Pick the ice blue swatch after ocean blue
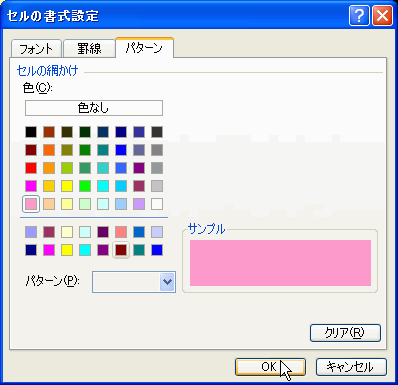 157,232
